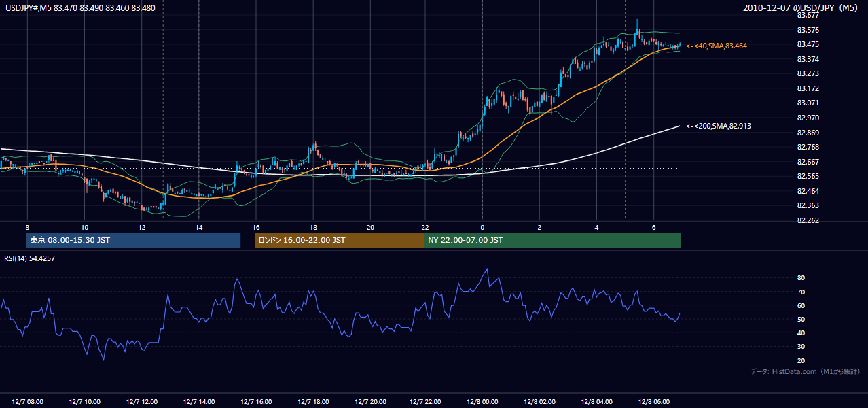Viewport: 868px width, 408px height.
Task: Click the Tokyo 08:00-15:30 JST session bar
Action: click(133, 240)
